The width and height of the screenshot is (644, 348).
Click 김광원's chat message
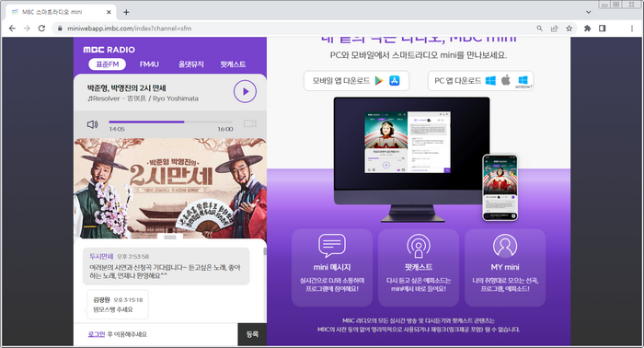click(x=118, y=305)
